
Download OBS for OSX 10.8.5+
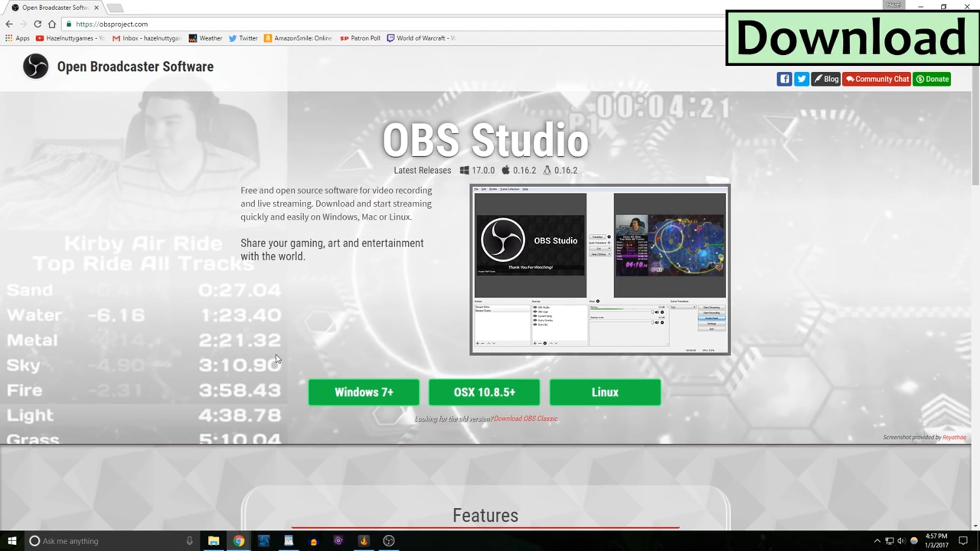pyautogui.click(x=484, y=392)
